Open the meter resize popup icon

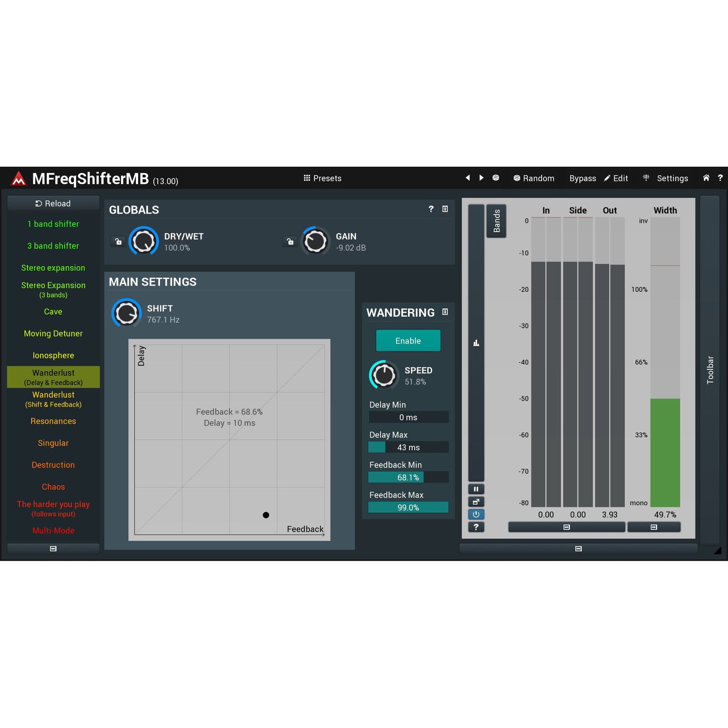tap(476, 501)
